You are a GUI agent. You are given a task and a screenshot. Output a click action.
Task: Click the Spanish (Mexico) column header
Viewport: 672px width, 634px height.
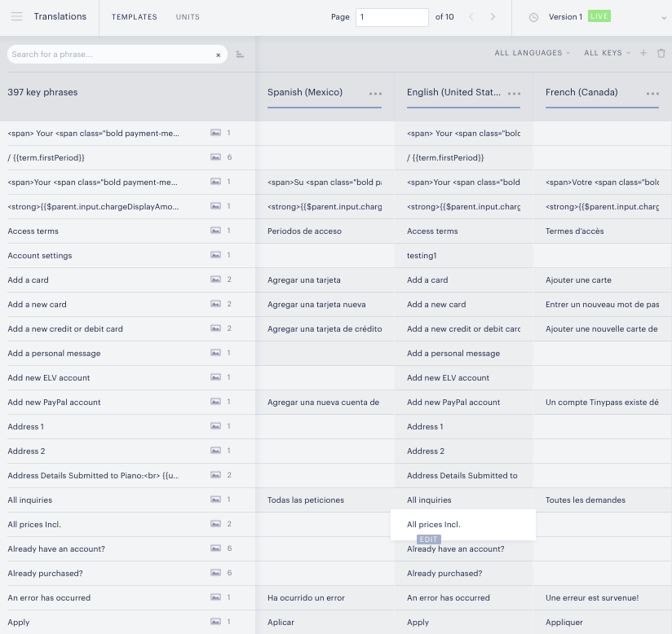[305, 92]
